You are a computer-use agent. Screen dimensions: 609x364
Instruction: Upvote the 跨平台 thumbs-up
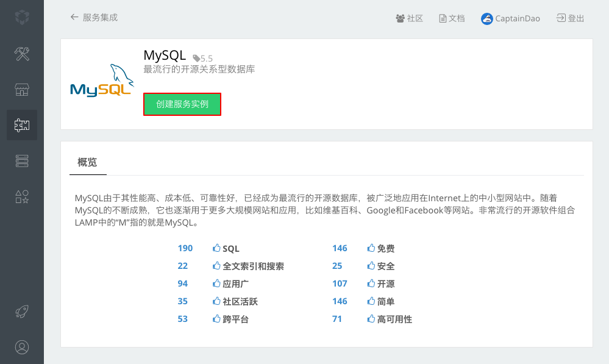[216, 319]
